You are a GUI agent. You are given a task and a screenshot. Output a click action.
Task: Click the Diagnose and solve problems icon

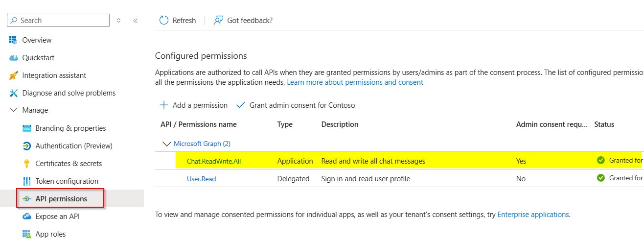[x=13, y=93]
